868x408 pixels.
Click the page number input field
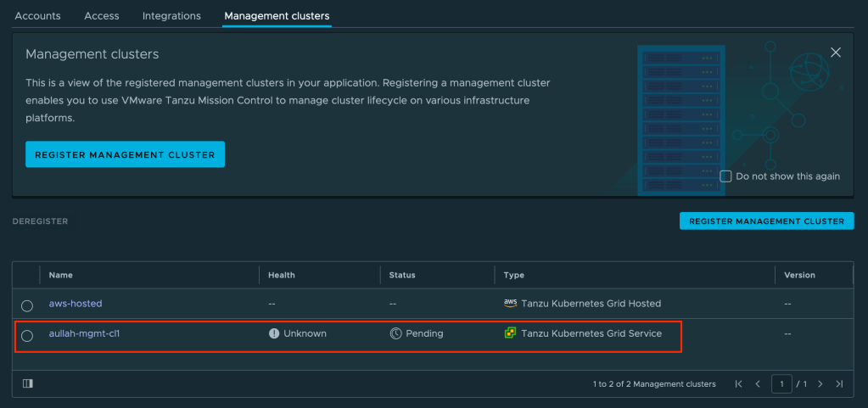[781, 384]
